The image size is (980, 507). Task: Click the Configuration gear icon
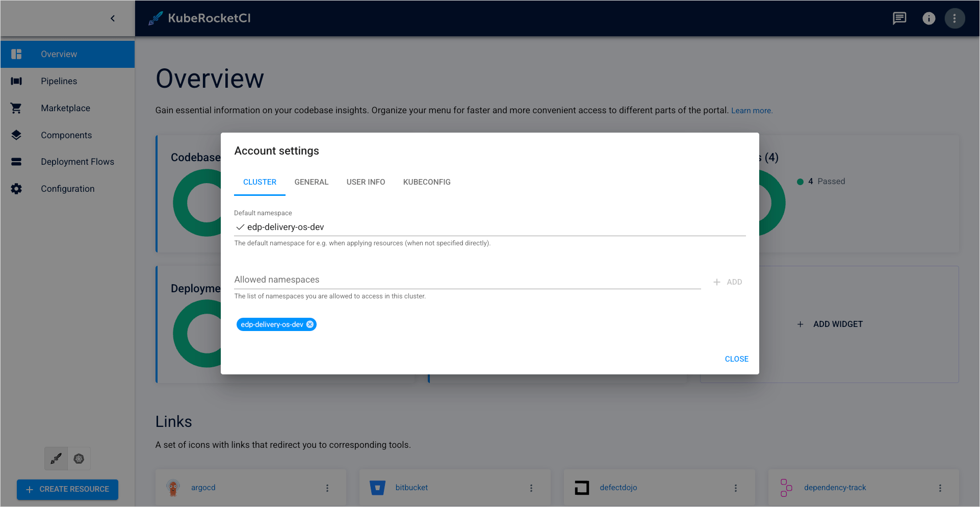(x=16, y=189)
